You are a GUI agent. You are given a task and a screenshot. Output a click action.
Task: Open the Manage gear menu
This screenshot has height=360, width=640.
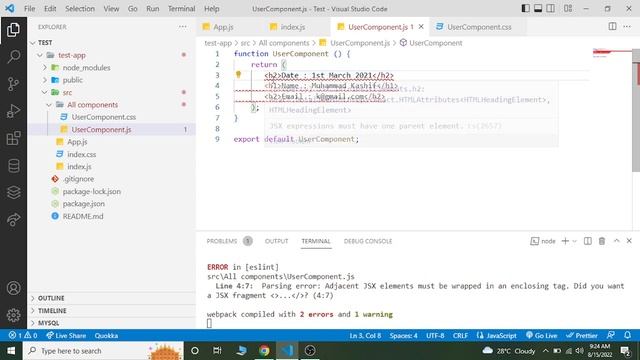pos(13,315)
